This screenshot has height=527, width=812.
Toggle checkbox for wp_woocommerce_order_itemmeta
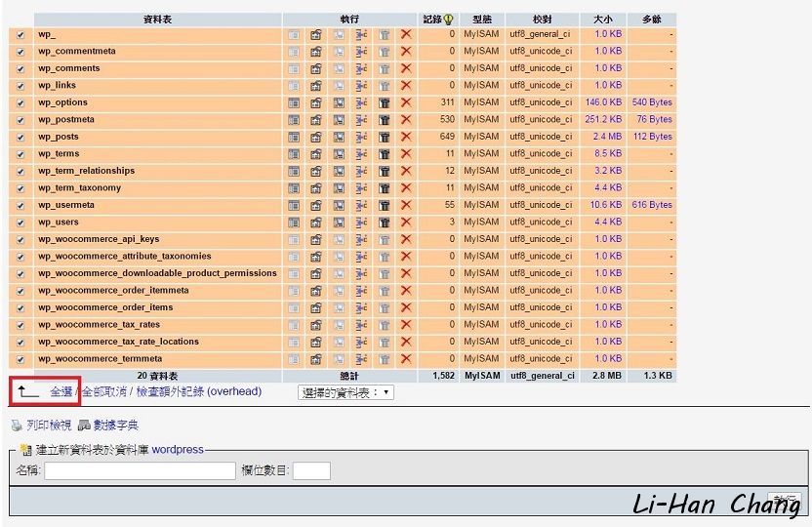point(20,292)
